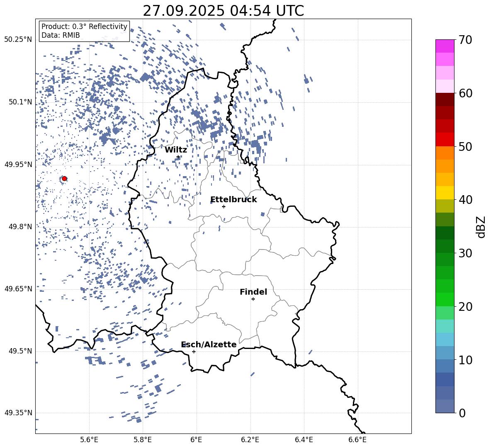Pick the slate blue swatch at colorbar bottom
This screenshot has width=491, height=448.
point(445,406)
